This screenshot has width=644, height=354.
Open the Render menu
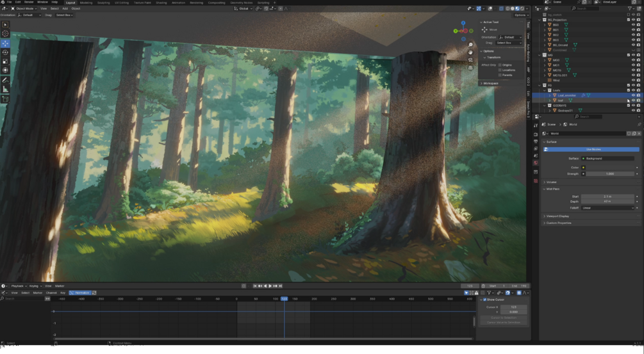pos(29,2)
